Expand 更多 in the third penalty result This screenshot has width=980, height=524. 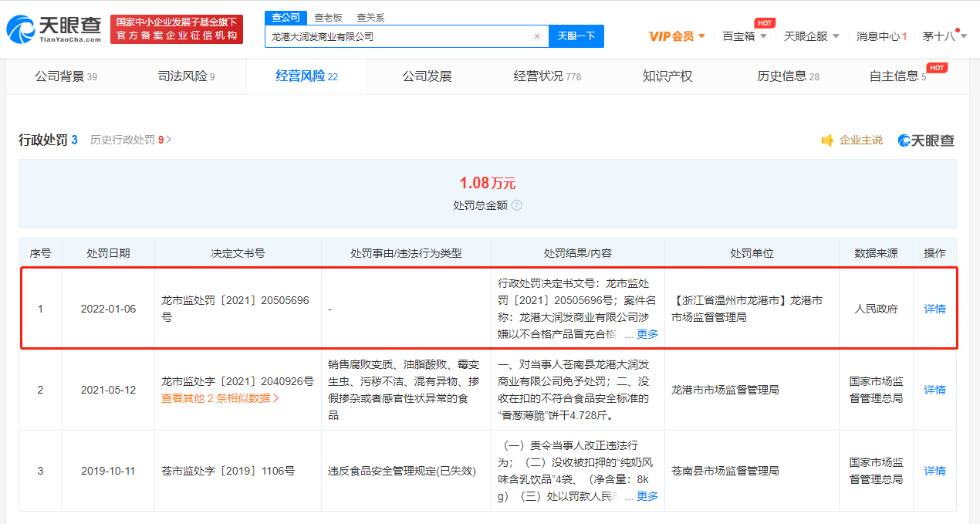(x=647, y=496)
